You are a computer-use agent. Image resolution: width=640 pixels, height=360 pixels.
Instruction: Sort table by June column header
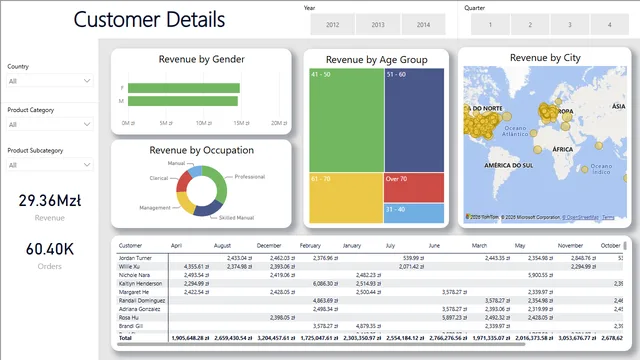coord(434,245)
